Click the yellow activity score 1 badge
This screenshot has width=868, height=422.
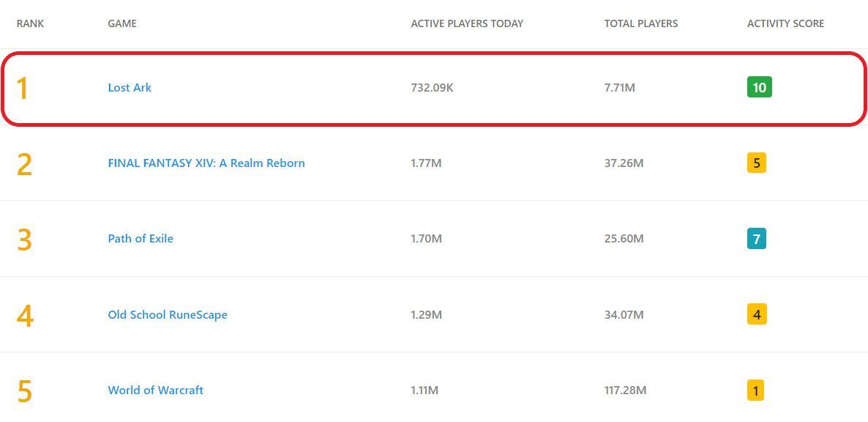click(x=755, y=390)
